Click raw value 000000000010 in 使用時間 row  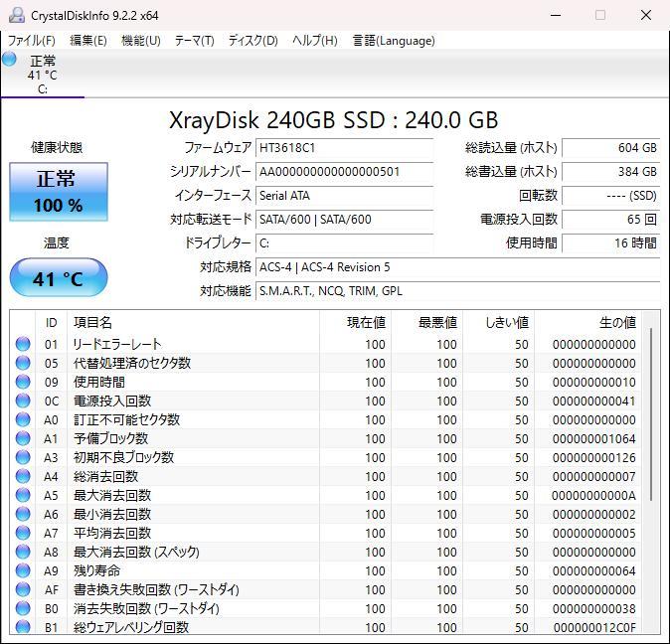point(593,383)
